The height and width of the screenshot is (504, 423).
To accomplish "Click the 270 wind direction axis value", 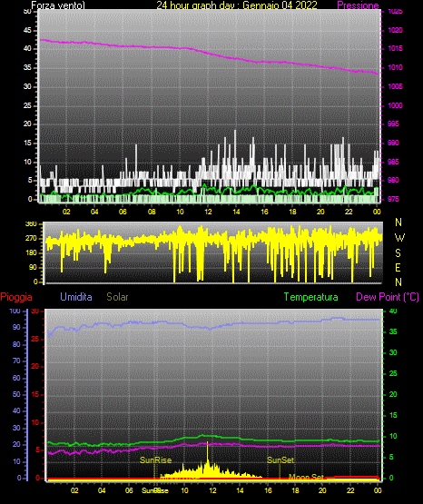I will [31, 239].
